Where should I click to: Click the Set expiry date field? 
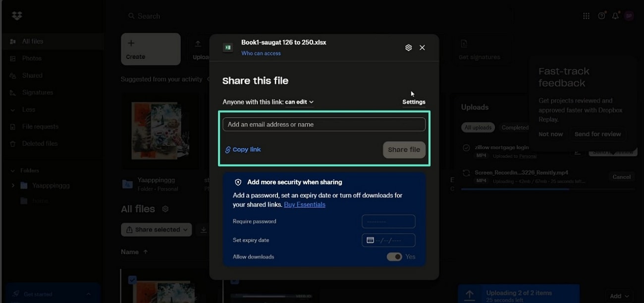tap(388, 241)
